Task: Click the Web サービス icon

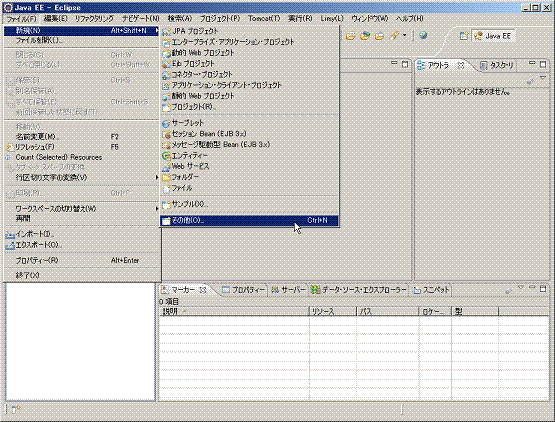Action: pyautogui.click(x=166, y=167)
